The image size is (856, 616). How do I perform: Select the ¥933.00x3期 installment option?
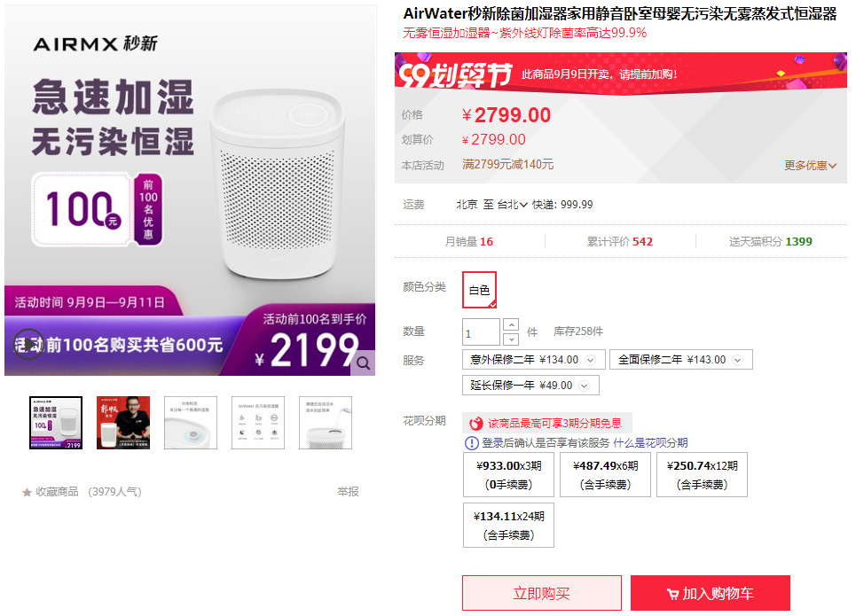coord(507,474)
